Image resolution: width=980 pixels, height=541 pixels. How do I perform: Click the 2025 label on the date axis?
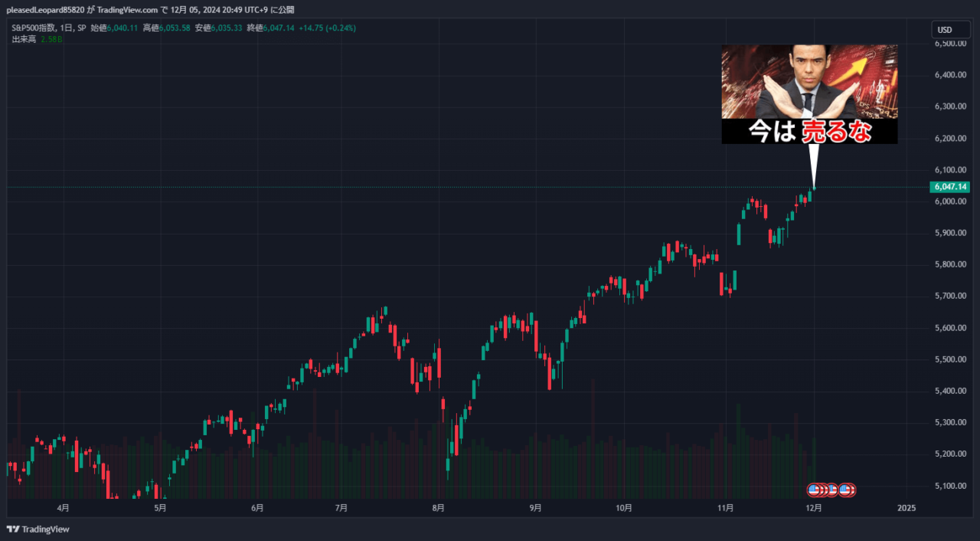click(x=908, y=507)
